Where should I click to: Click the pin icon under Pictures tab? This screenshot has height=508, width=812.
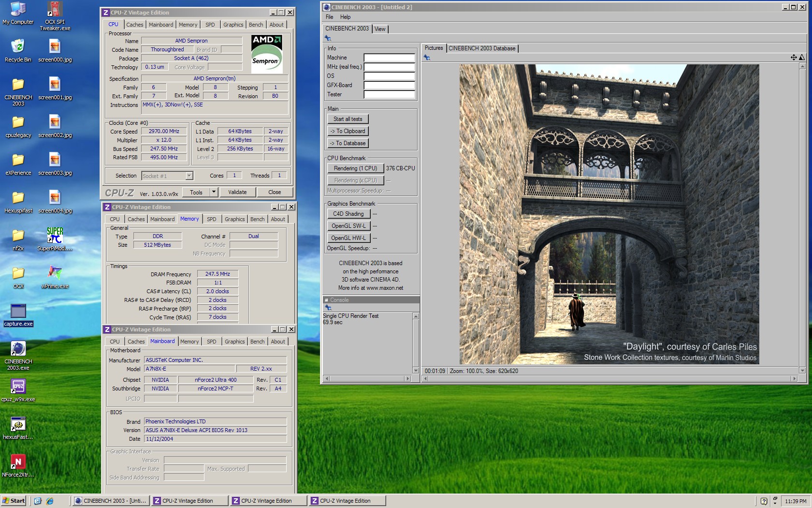point(427,58)
